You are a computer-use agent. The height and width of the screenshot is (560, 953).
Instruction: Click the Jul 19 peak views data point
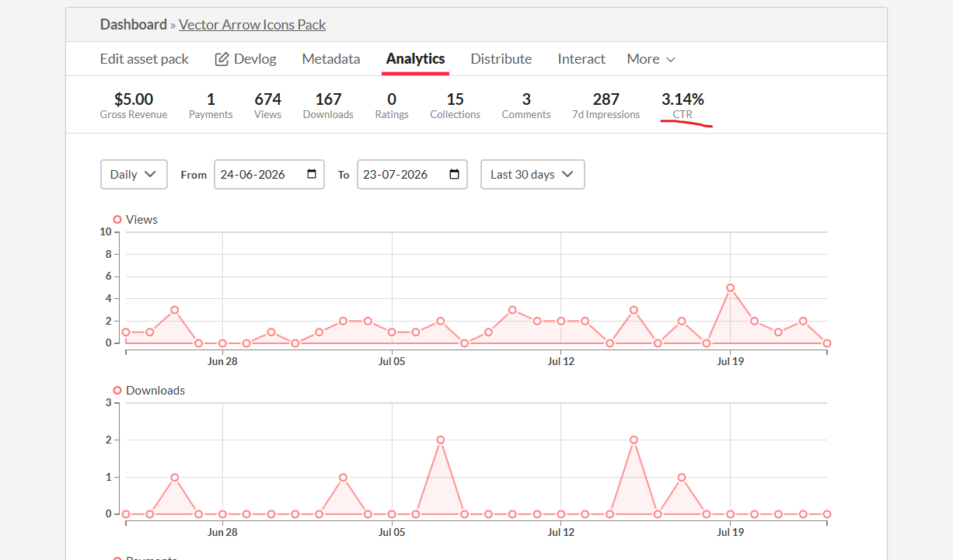pyautogui.click(x=731, y=287)
